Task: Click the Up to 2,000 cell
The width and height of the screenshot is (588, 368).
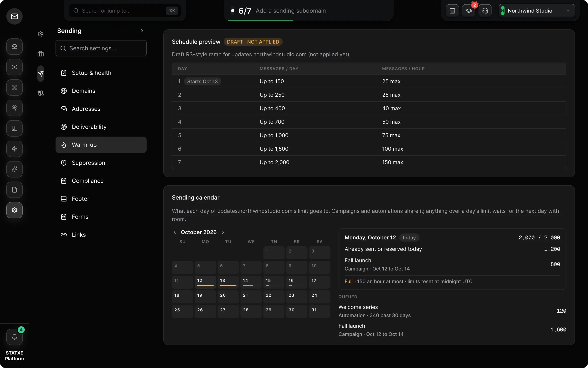Action: (x=274, y=162)
